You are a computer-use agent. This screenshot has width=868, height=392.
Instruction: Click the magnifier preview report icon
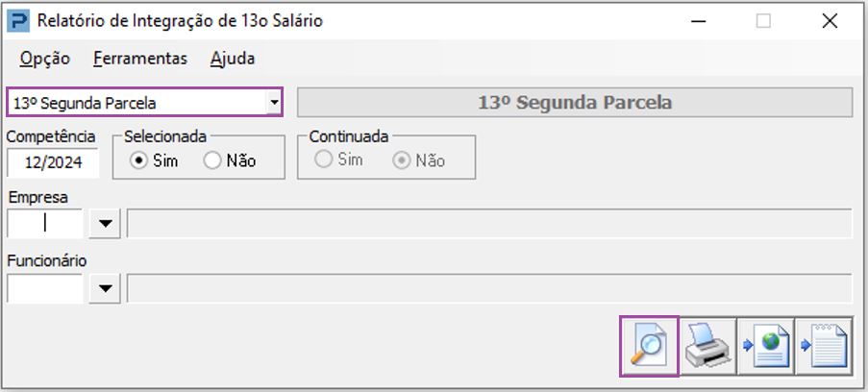pos(650,346)
